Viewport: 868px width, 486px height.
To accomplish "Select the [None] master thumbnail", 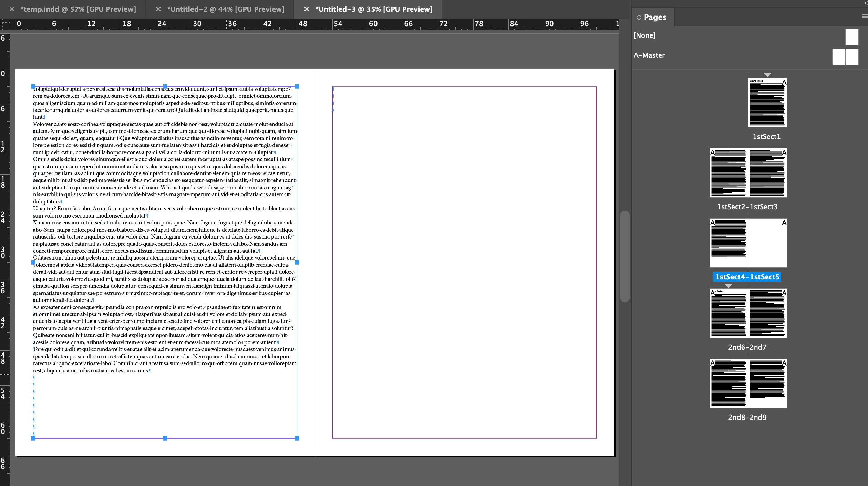I will coord(851,37).
